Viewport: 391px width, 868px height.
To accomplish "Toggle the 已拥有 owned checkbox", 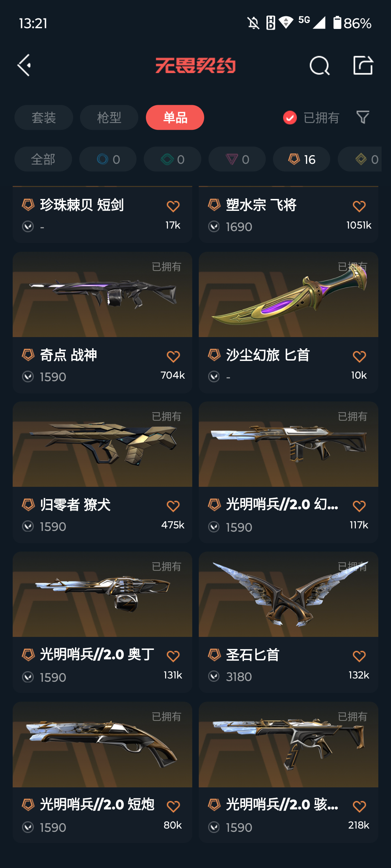I will [290, 118].
